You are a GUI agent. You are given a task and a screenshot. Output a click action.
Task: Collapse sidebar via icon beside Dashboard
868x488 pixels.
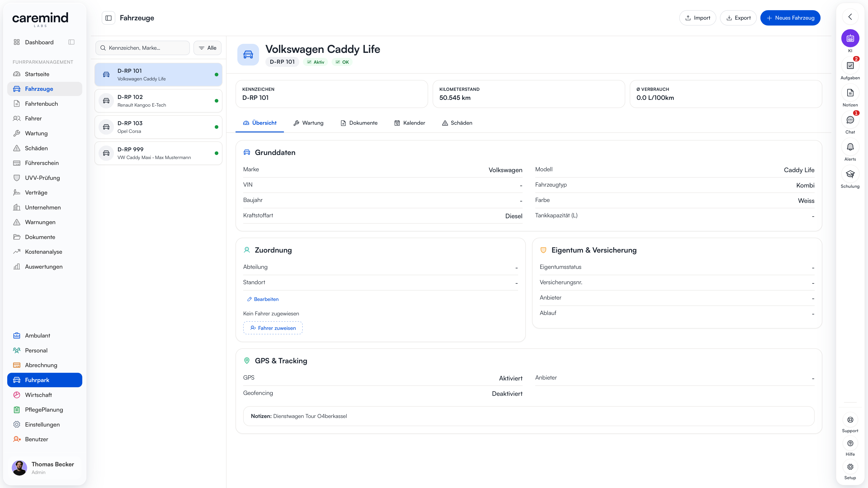[71, 42]
